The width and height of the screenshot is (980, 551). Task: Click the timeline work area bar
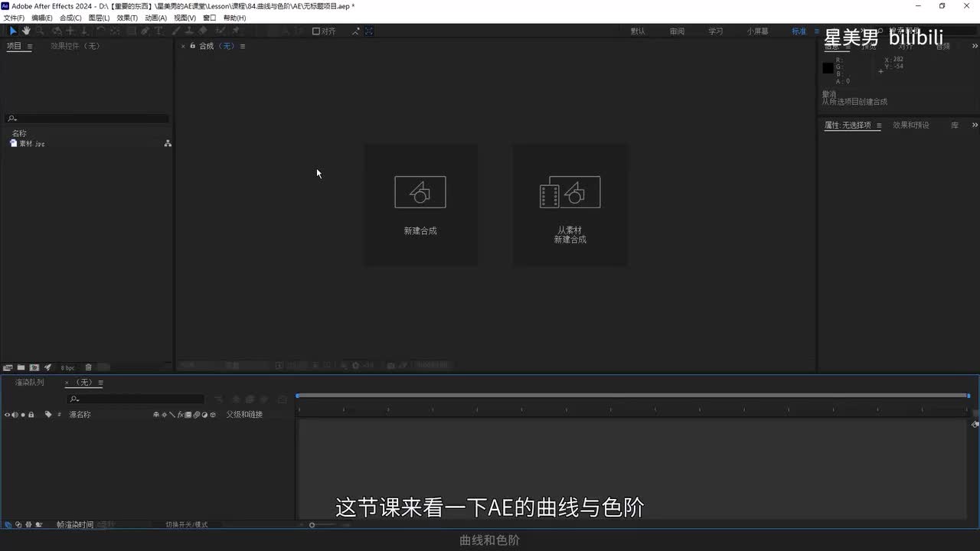(x=632, y=396)
